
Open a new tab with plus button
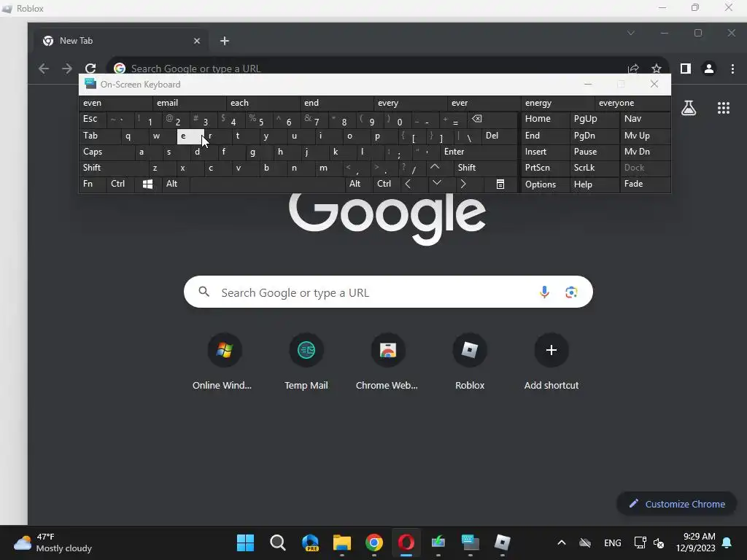point(225,41)
